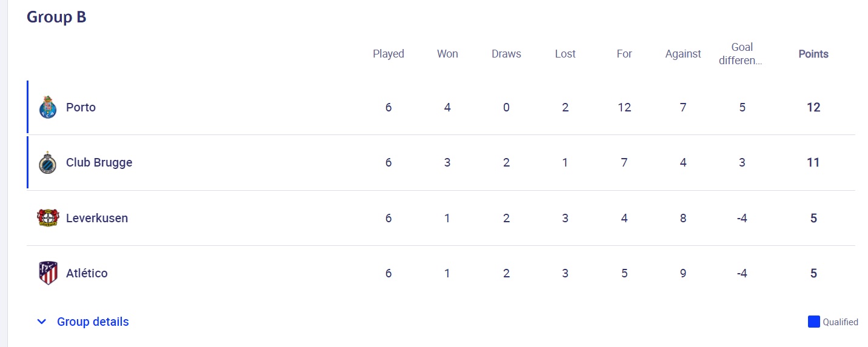The height and width of the screenshot is (347, 868).
Task: Click the Atlético club crest icon
Action: click(48, 273)
